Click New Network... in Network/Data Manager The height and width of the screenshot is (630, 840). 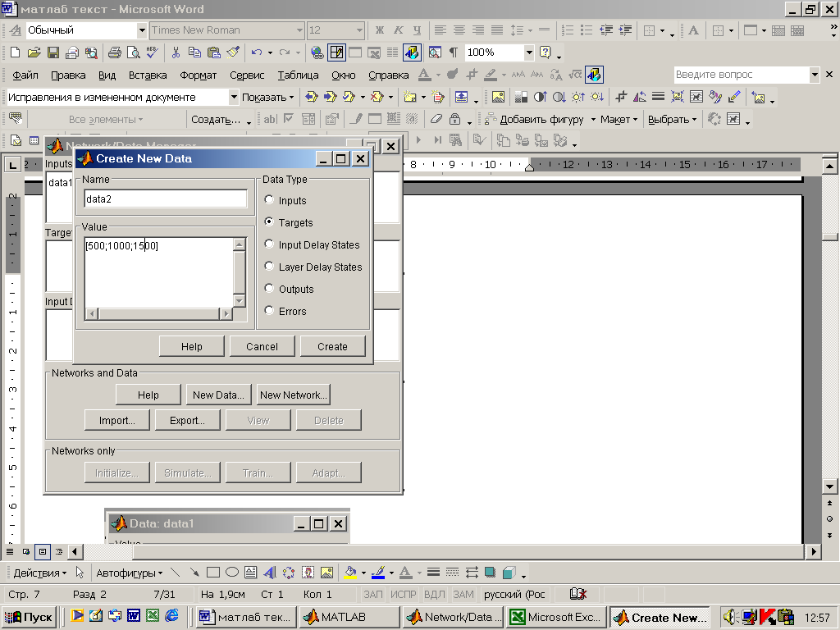(x=293, y=395)
